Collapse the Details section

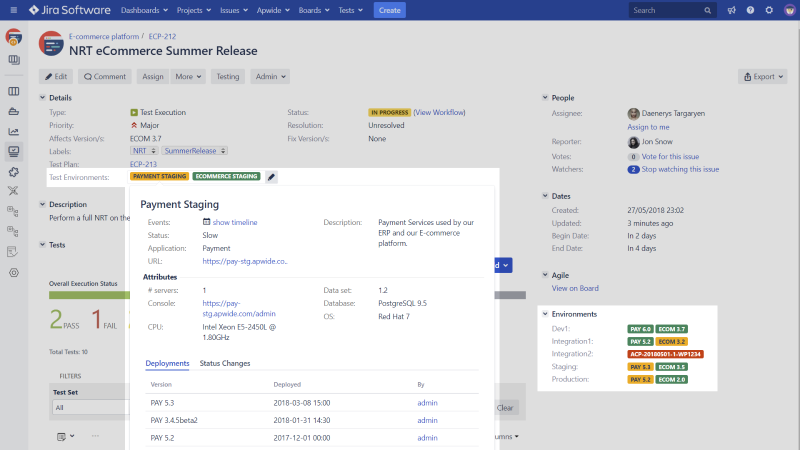tap(42, 97)
